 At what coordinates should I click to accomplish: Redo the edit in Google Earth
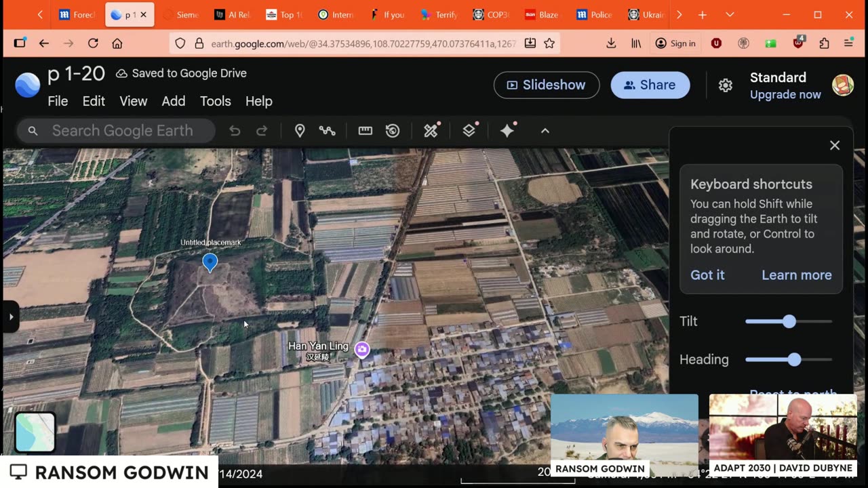262,131
